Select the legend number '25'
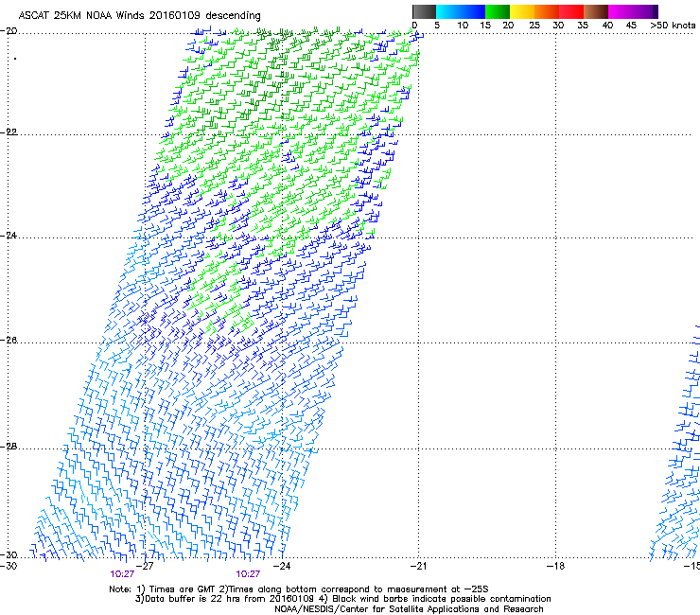This screenshot has width=700, height=615. pos(534,26)
